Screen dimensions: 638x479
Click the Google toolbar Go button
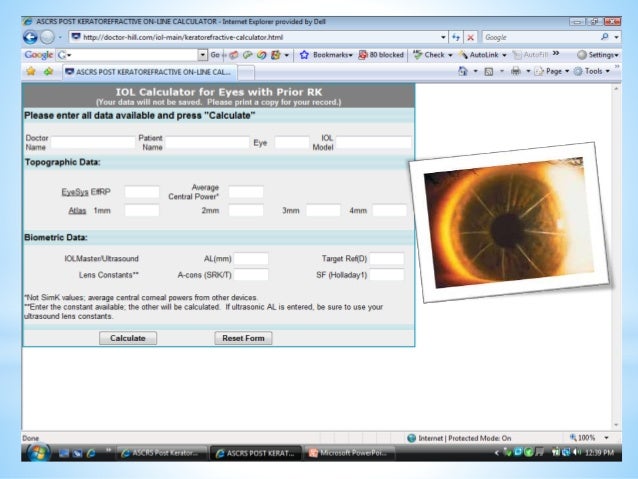pyautogui.click(x=215, y=55)
